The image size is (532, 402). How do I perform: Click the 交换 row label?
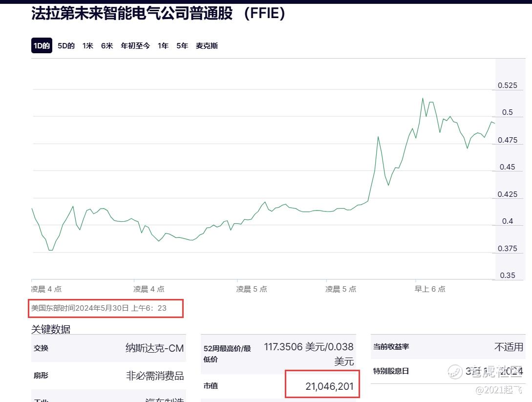[x=41, y=348]
